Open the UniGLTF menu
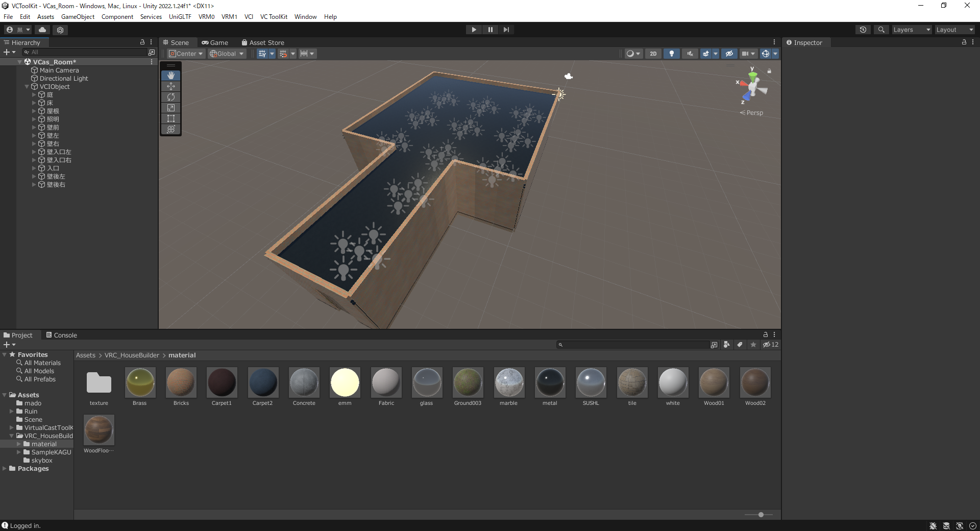Viewport: 980px width, 531px height. coord(180,17)
